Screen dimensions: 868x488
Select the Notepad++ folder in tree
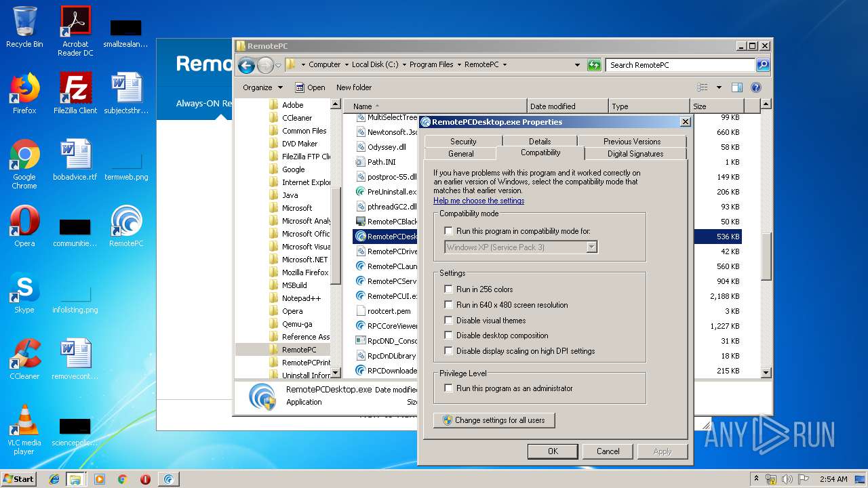point(301,298)
